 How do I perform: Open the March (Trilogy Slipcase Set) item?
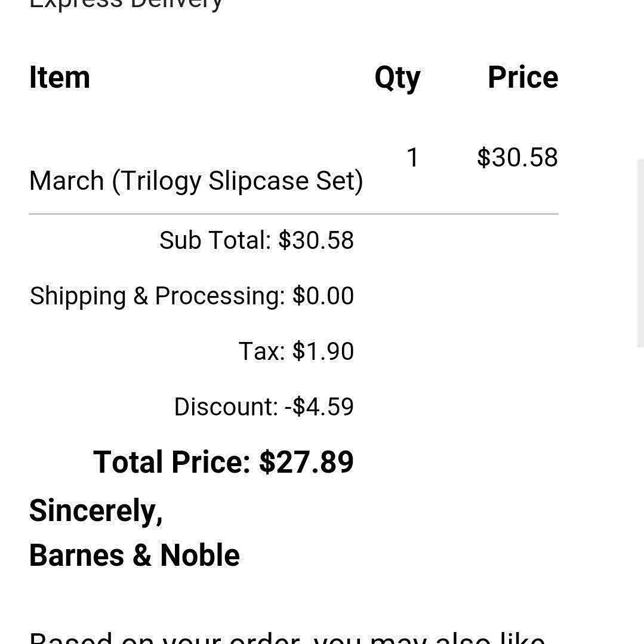196,181
